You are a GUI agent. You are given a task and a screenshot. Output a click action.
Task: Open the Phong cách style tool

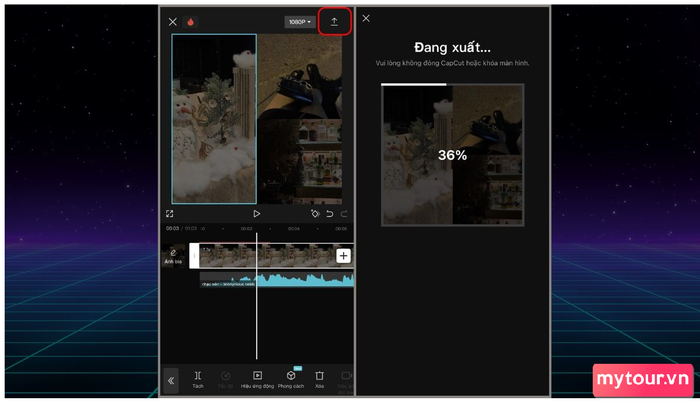291,380
